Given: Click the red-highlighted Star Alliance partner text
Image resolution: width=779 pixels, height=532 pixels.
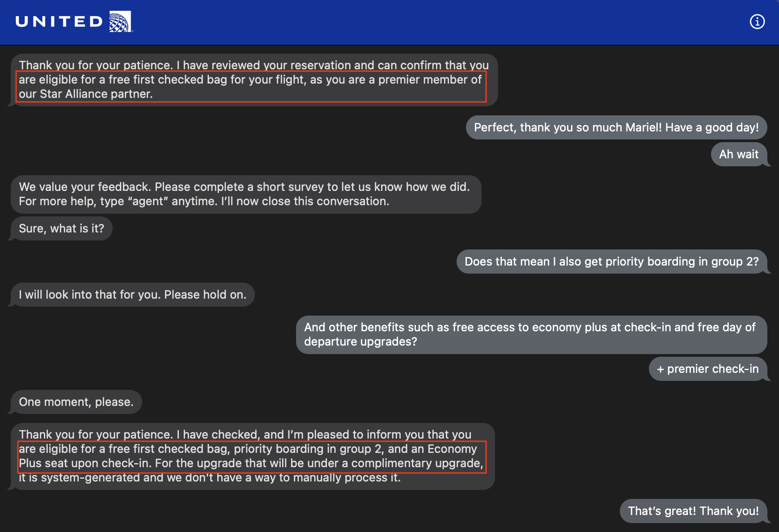Looking at the screenshot, I should [86, 94].
